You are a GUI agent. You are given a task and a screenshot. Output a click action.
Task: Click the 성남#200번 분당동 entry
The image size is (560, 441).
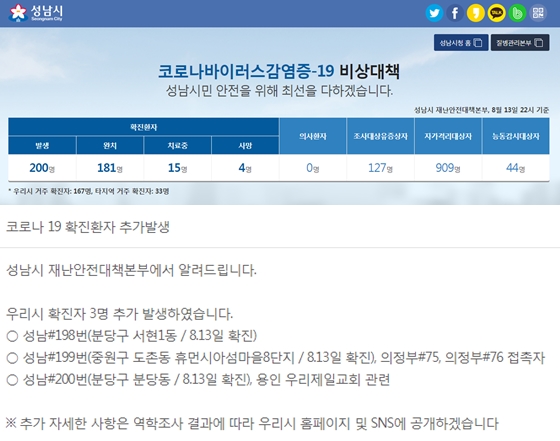pos(198,380)
